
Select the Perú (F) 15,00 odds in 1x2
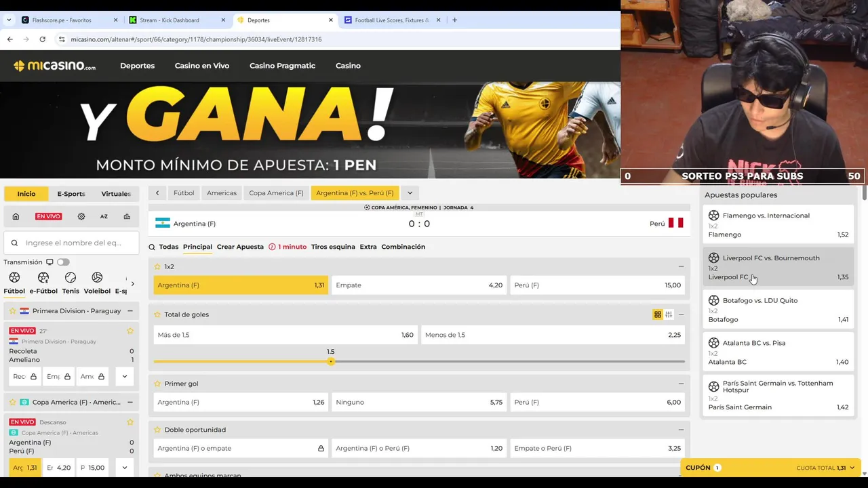click(x=597, y=285)
